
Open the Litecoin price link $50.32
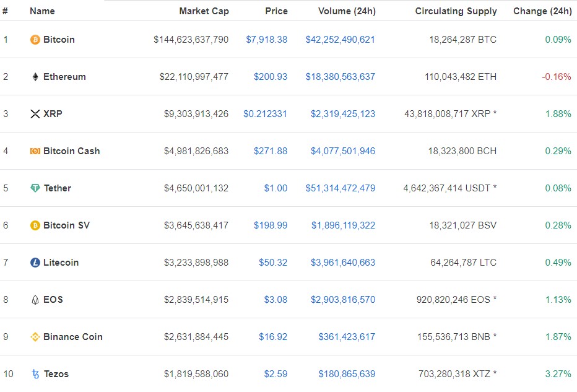click(272, 263)
